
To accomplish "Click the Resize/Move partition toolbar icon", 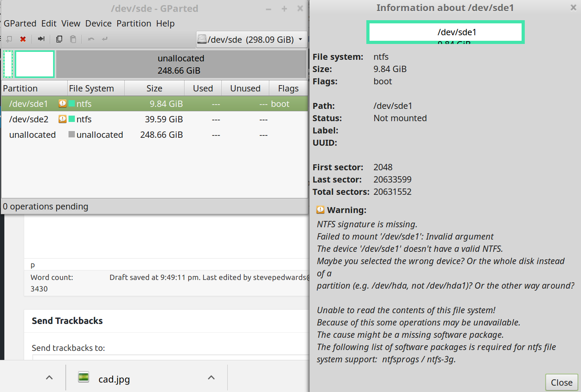I will click(41, 39).
